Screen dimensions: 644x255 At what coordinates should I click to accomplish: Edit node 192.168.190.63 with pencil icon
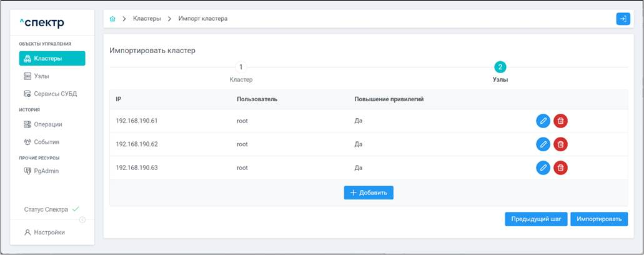[543, 167]
